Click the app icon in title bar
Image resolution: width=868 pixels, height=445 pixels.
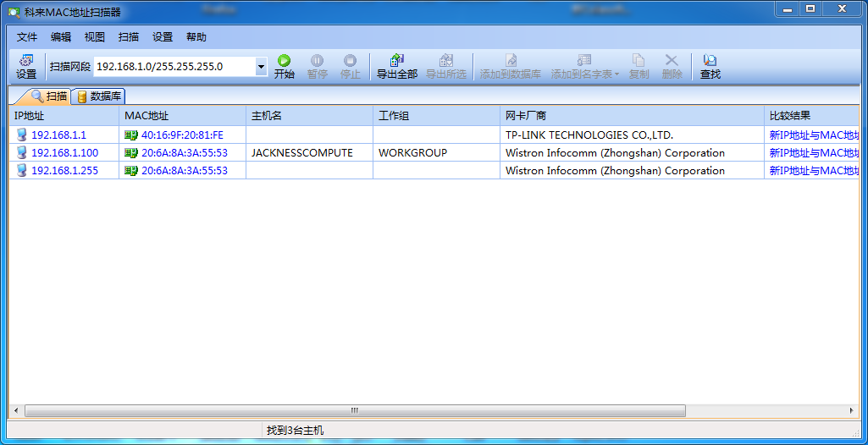(14, 12)
